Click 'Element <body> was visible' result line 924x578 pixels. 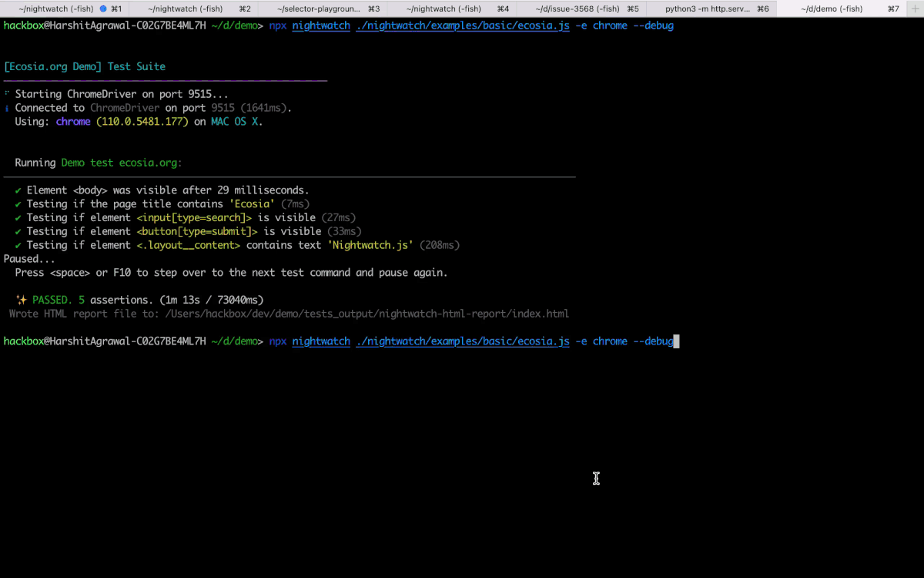[168, 190]
